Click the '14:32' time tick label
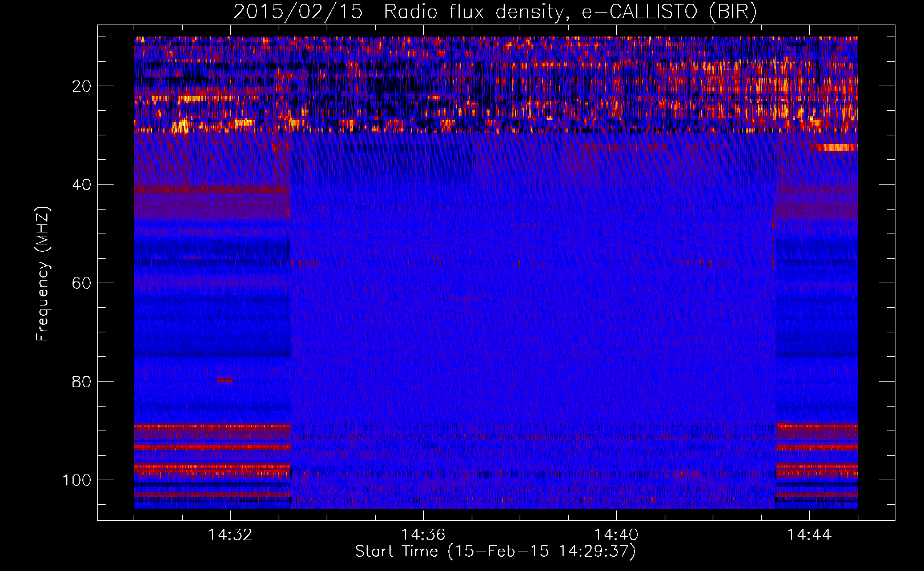Screen dimensions: 924x571 point(230,535)
